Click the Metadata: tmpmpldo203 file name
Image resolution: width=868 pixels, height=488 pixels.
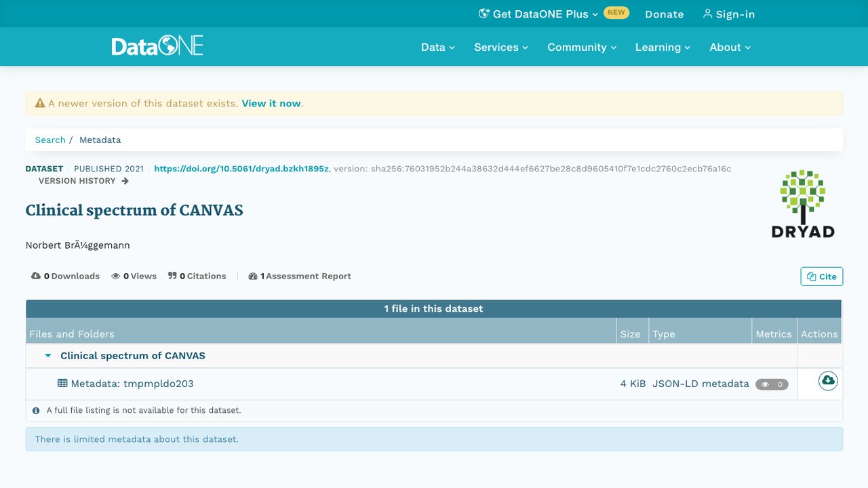click(132, 384)
